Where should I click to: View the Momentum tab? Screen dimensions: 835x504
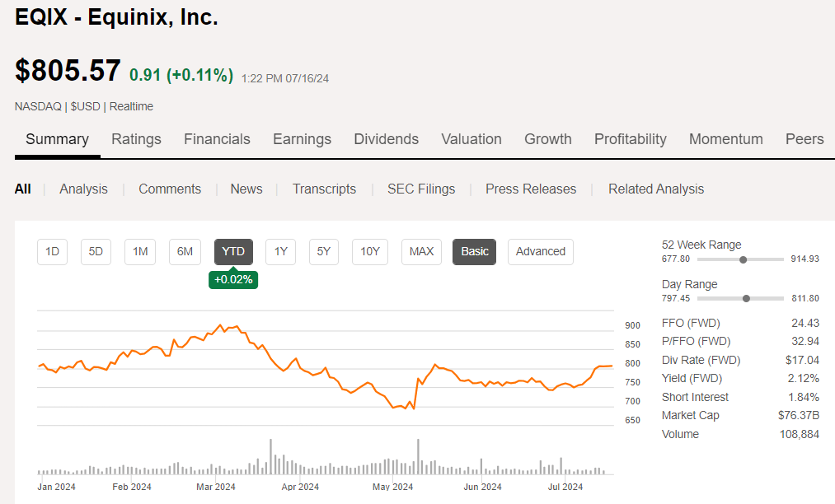point(725,139)
